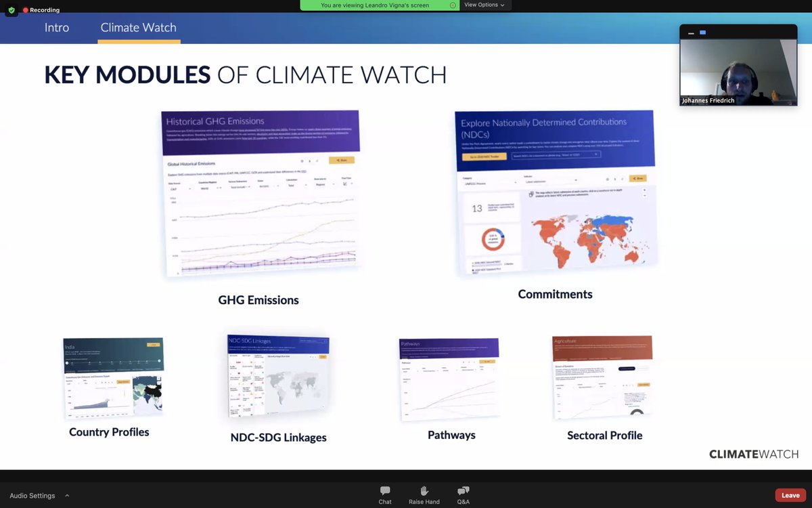Click the green encryption shield icon
812x508 pixels.
coord(12,10)
